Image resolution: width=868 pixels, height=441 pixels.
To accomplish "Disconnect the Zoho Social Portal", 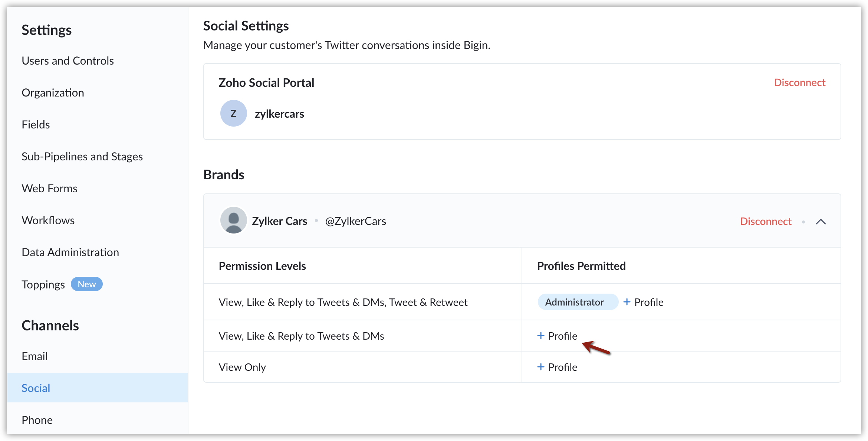I will point(799,82).
